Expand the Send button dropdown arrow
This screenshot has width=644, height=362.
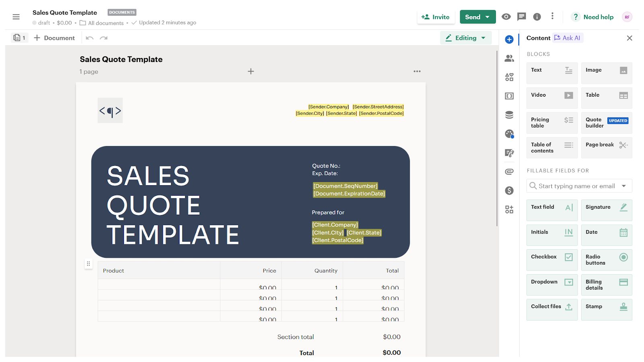click(x=488, y=17)
